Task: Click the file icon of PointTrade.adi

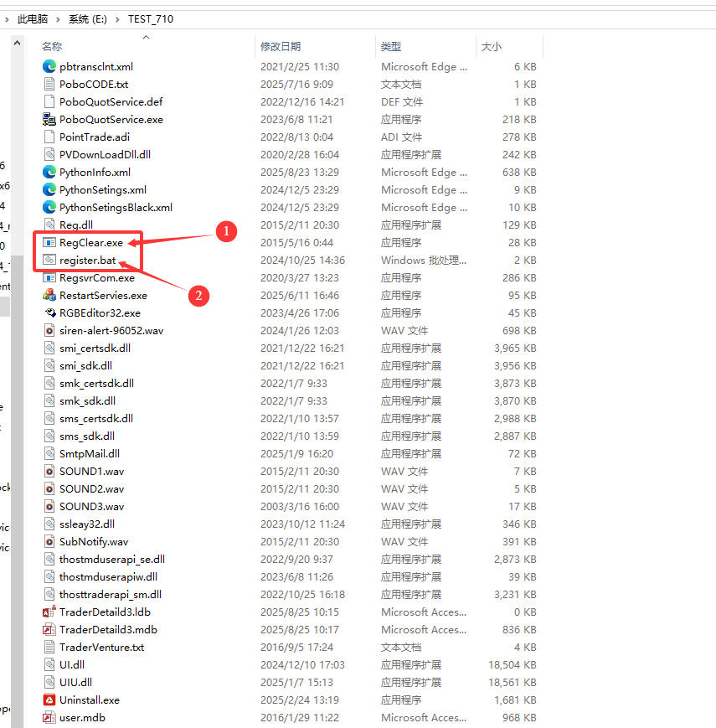Action: pyautogui.click(x=49, y=137)
